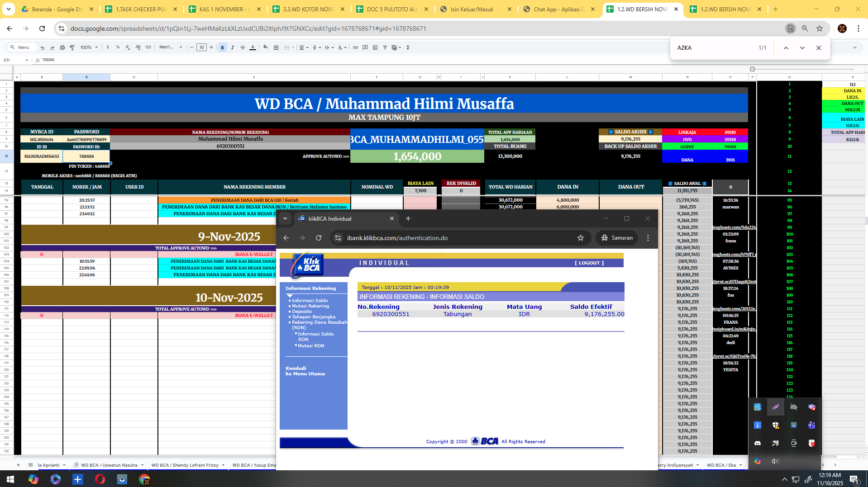Screen dimensions: 868x487
Task: Increase the font size
Action: [211, 47]
